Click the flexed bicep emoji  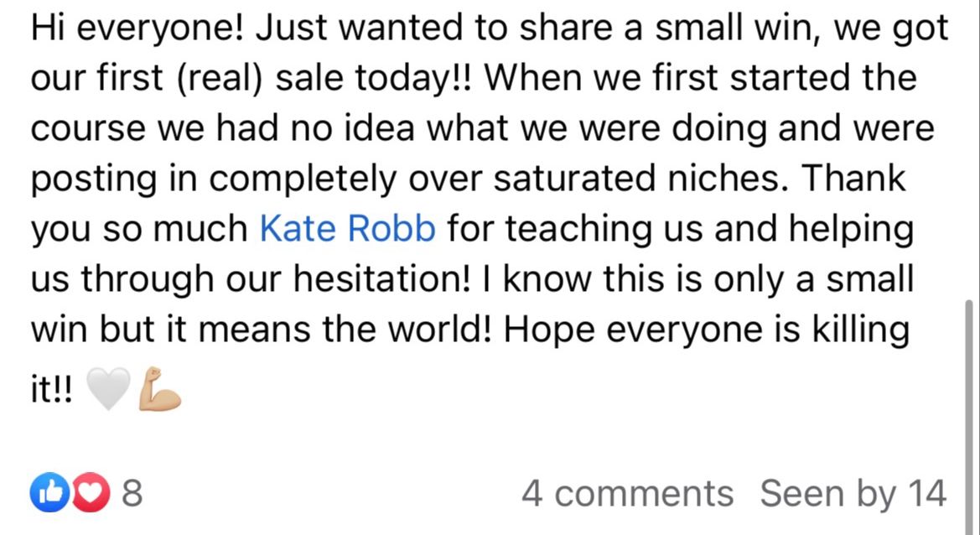click(x=160, y=389)
